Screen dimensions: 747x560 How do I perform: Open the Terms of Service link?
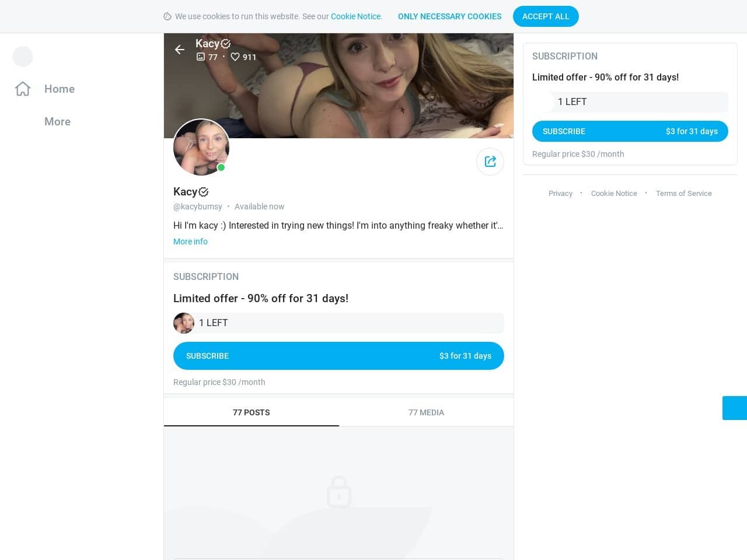[x=683, y=194]
